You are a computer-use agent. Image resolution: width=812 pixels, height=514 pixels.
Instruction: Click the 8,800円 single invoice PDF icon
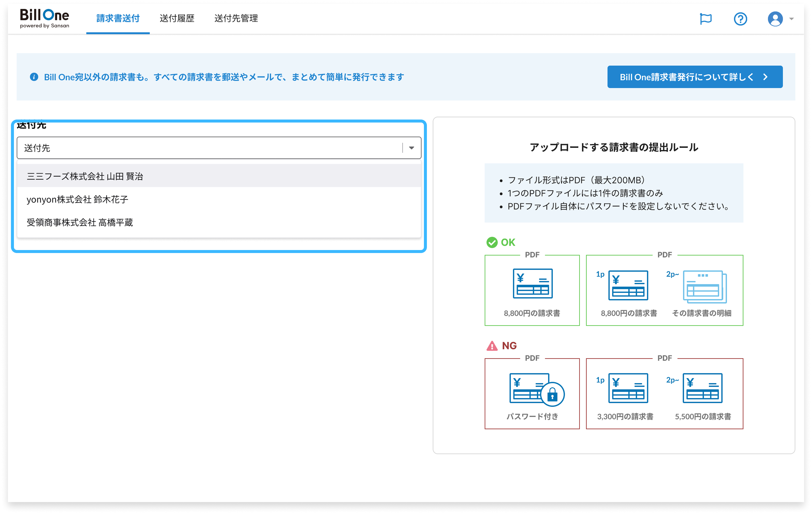click(x=532, y=283)
